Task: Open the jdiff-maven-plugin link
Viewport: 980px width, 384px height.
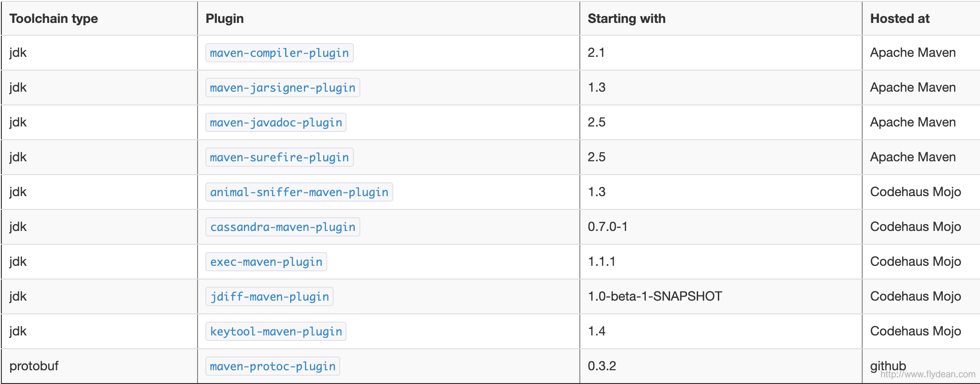Action: (270, 297)
